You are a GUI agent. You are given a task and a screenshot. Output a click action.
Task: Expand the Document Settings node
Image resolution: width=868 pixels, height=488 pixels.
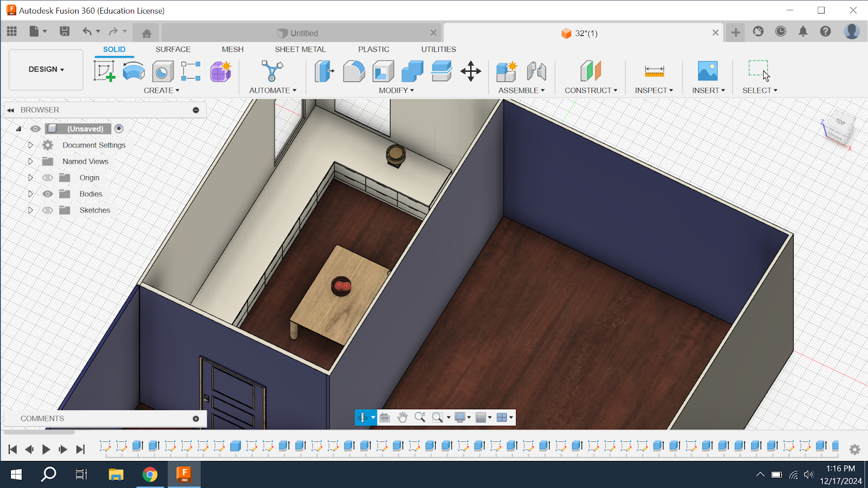pyautogui.click(x=30, y=145)
